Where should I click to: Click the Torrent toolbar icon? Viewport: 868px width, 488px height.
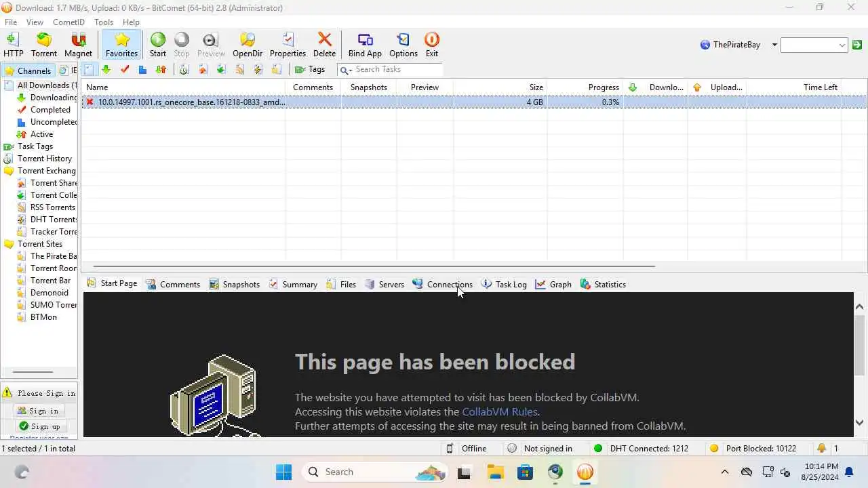[x=44, y=45]
